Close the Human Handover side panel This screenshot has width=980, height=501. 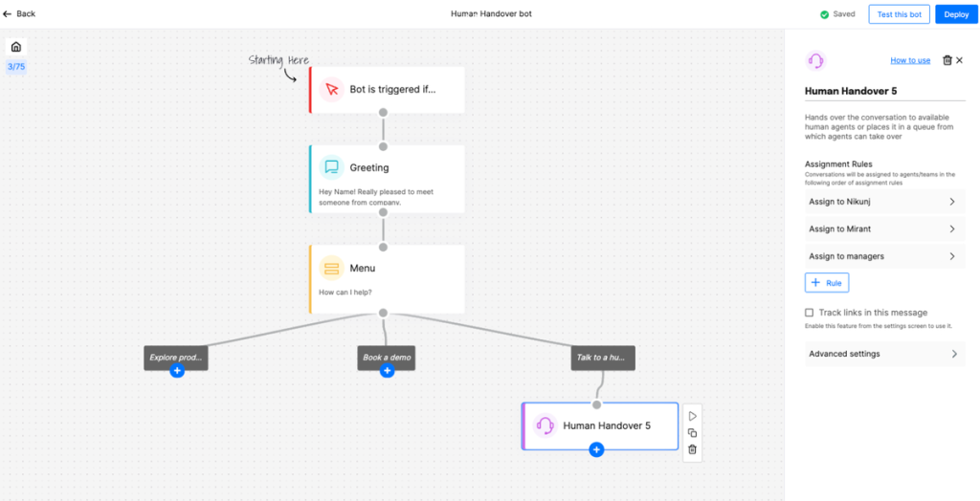pyautogui.click(x=960, y=60)
